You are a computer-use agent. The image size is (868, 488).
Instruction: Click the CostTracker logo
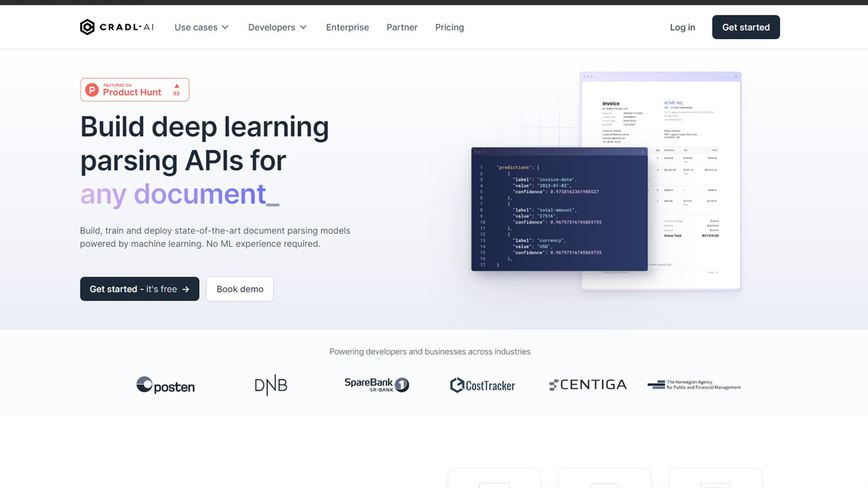point(482,385)
